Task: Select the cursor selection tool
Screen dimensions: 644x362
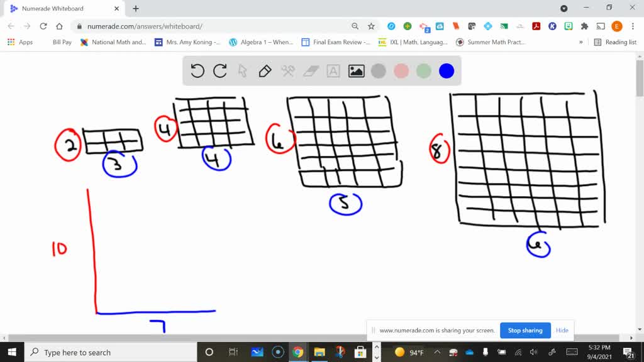Action: coord(242,71)
